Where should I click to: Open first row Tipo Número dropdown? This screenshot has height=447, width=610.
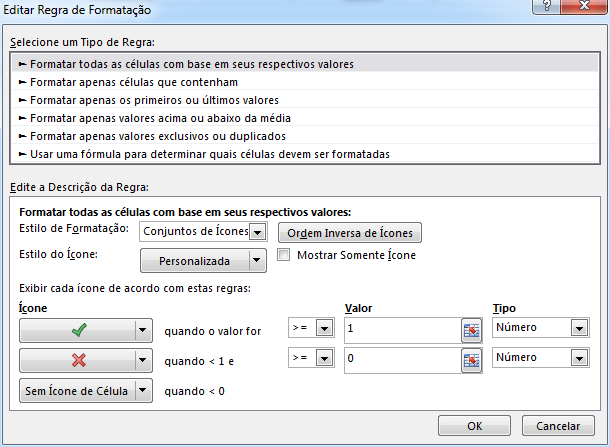pyautogui.click(x=578, y=328)
